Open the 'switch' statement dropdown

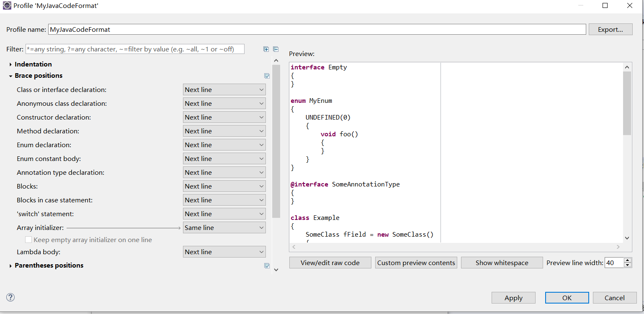click(224, 214)
